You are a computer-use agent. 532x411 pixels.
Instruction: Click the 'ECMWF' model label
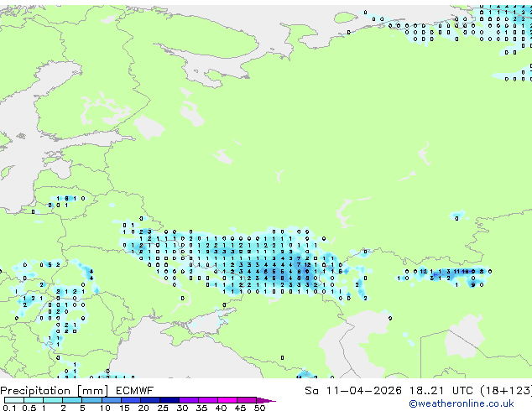click(x=135, y=391)
